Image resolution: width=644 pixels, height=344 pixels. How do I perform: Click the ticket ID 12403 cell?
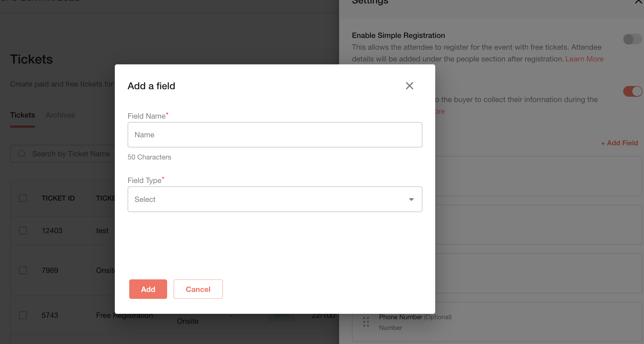point(52,230)
